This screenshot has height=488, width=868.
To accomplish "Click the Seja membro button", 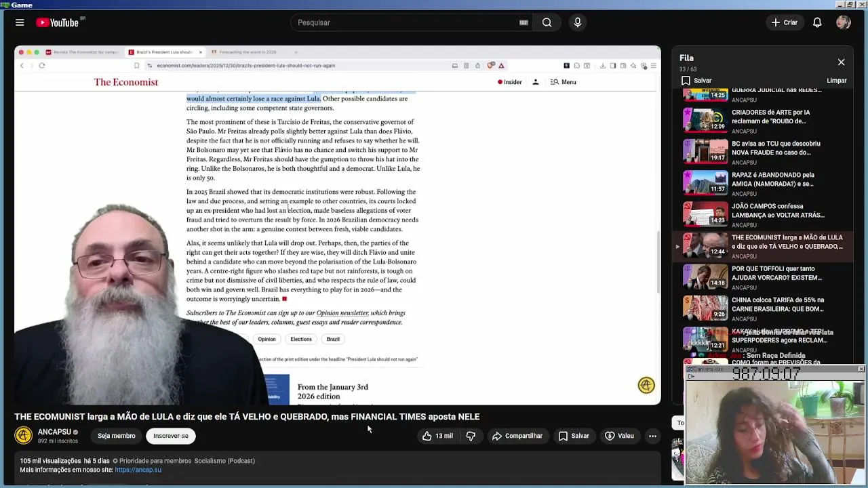I will coord(116,436).
